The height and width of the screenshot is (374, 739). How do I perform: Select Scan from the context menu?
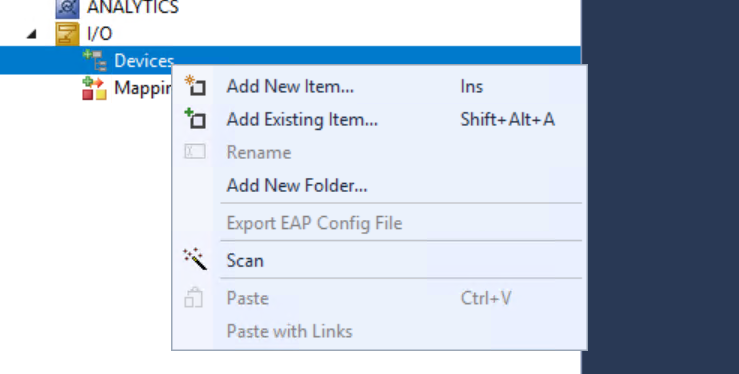coord(245,260)
